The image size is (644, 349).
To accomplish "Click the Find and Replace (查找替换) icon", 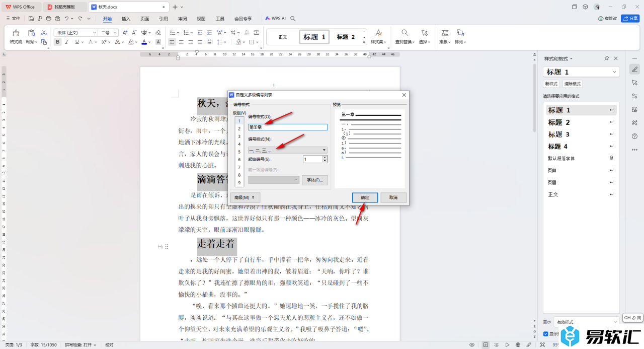I will 405,33.
